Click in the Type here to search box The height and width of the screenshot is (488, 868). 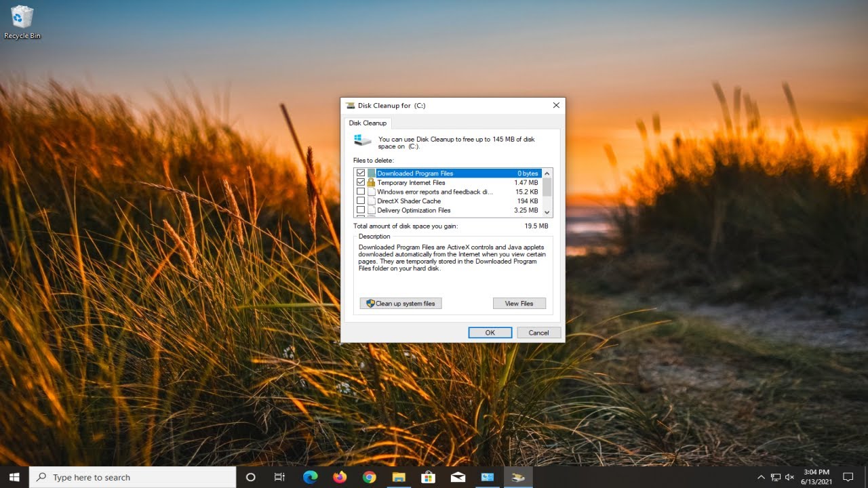pos(133,477)
